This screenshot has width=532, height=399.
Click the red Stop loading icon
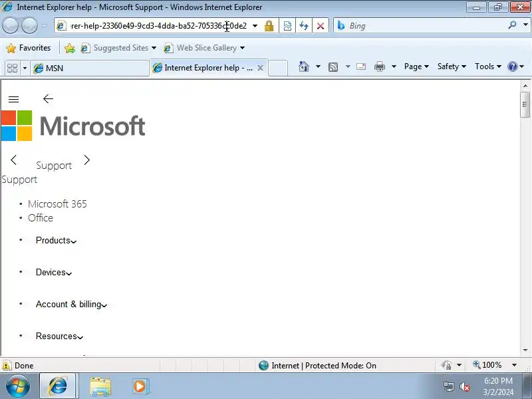[320, 26]
